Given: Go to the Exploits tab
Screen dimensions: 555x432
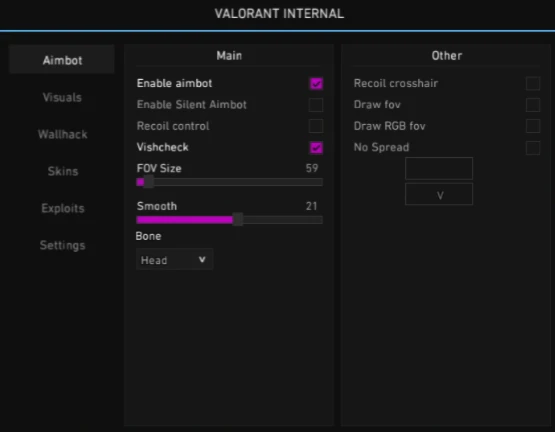Looking at the screenshot, I should (62, 208).
